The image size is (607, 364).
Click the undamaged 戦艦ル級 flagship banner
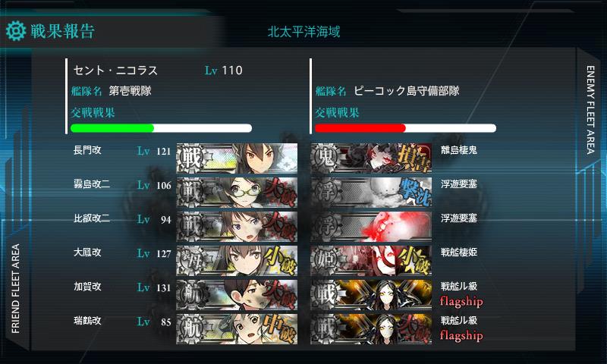click(371, 294)
